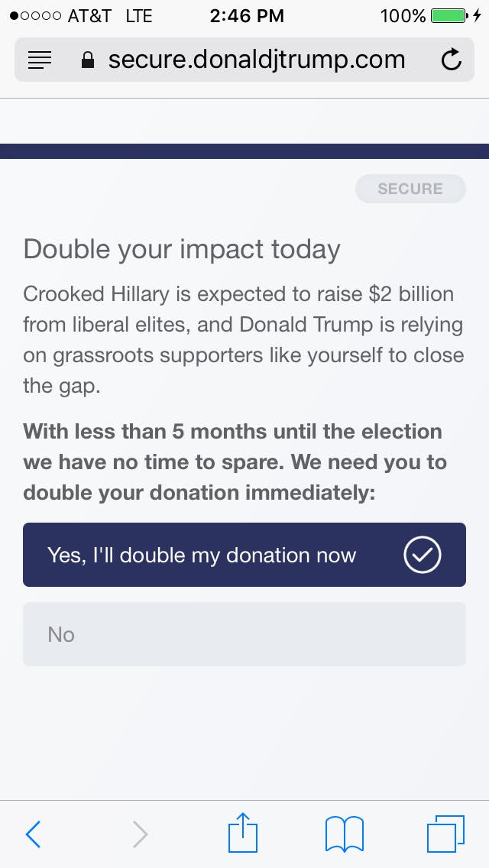Select "Yes, I'll double my donation now"
Screen dimensions: 489x868
(202, 555)
